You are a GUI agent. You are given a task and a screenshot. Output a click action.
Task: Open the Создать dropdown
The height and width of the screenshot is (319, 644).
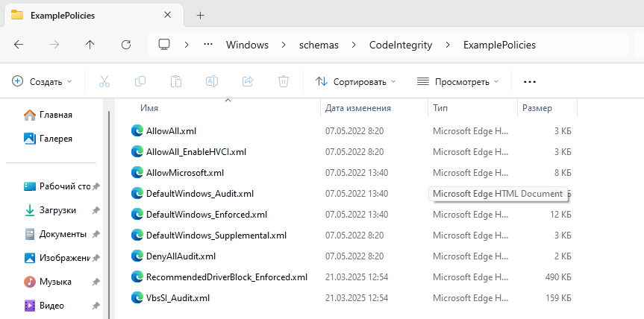tap(42, 81)
